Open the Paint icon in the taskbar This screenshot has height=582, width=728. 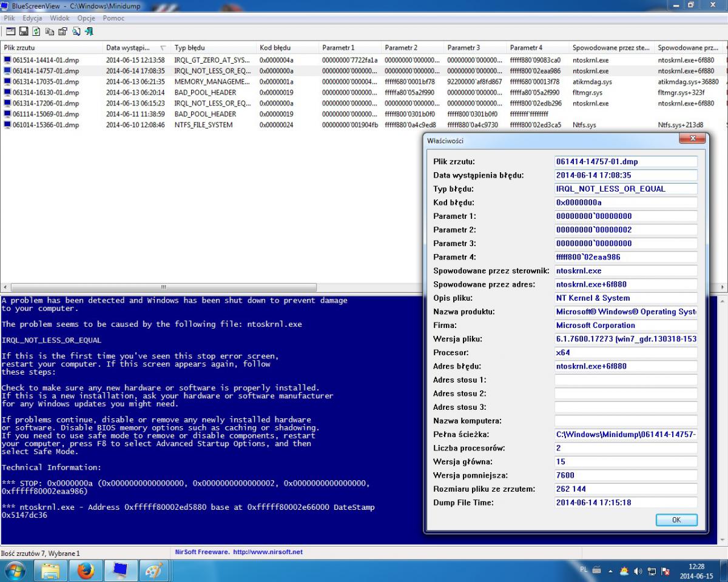pos(155,570)
